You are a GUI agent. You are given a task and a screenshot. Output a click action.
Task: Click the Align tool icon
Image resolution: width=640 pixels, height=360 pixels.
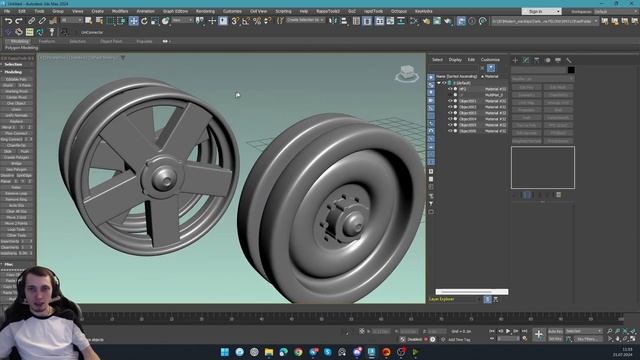(x=344, y=21)
